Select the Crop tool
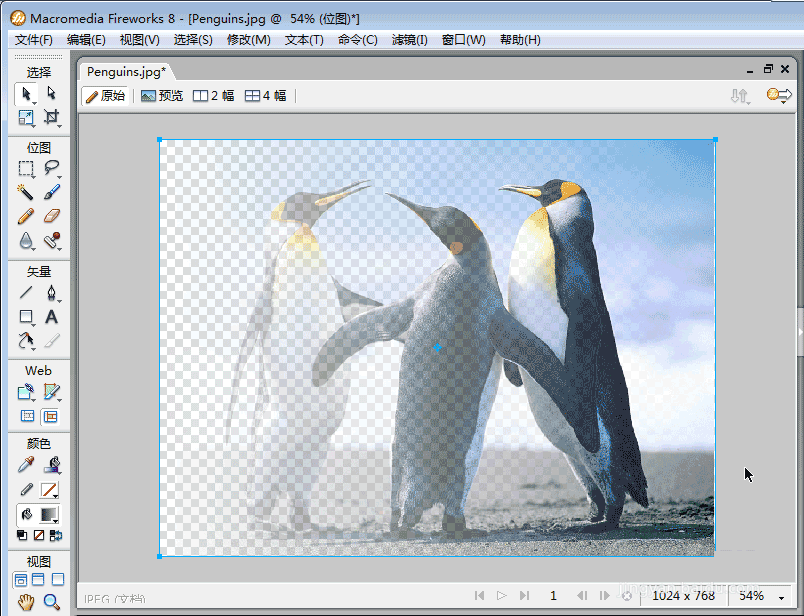Image resolution: width=804 pixels, height=616 pixels. pos(52,118)
